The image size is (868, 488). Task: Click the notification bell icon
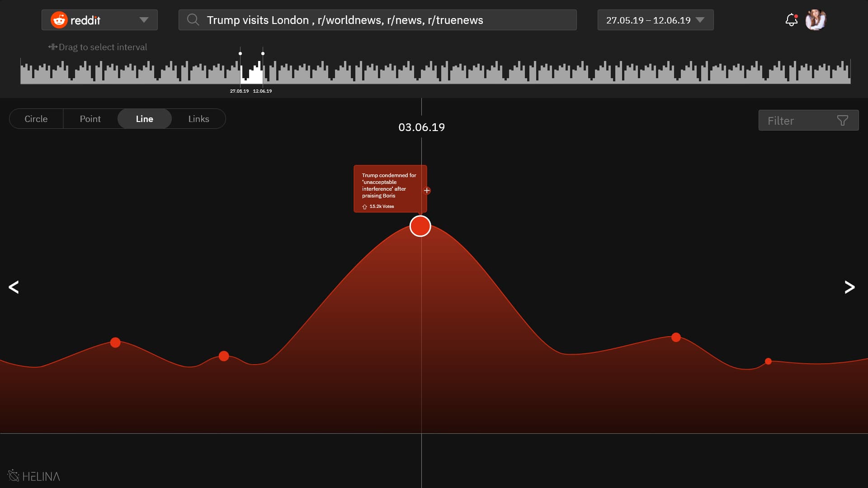(791, 20)
